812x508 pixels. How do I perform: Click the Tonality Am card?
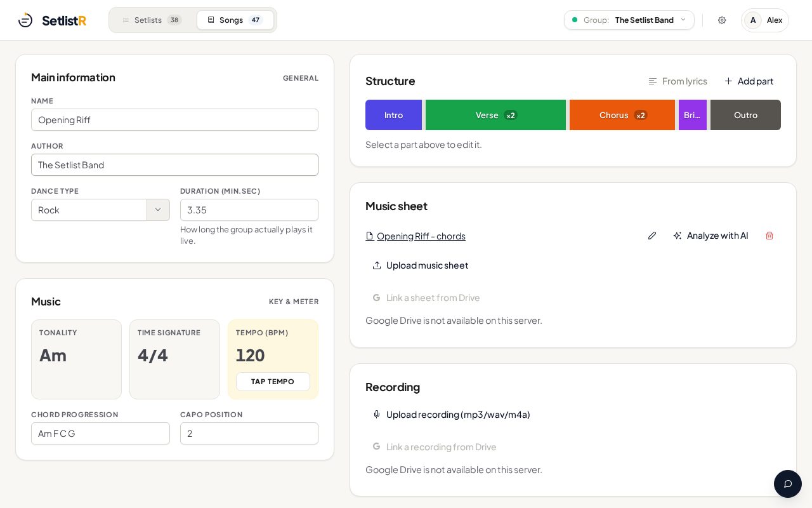click(x=76, y=359)
